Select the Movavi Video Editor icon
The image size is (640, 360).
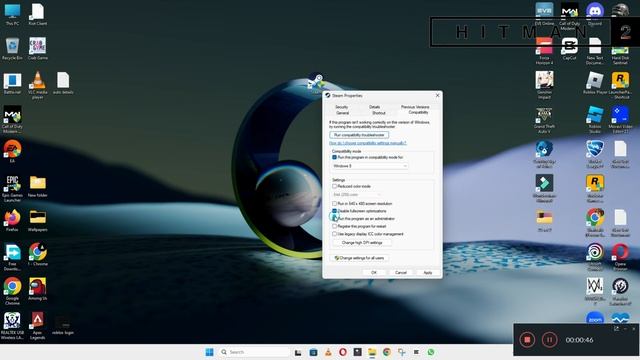620,120
